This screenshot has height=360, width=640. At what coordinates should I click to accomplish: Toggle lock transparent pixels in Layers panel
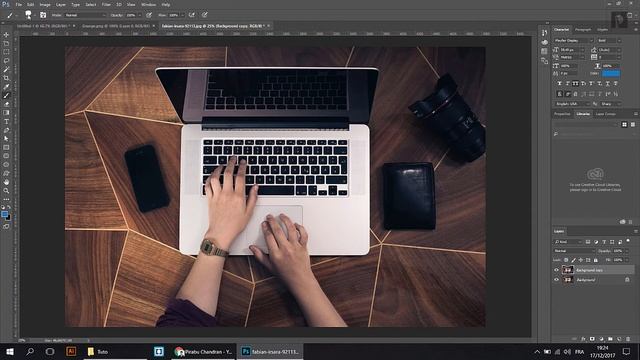[566, 260]
